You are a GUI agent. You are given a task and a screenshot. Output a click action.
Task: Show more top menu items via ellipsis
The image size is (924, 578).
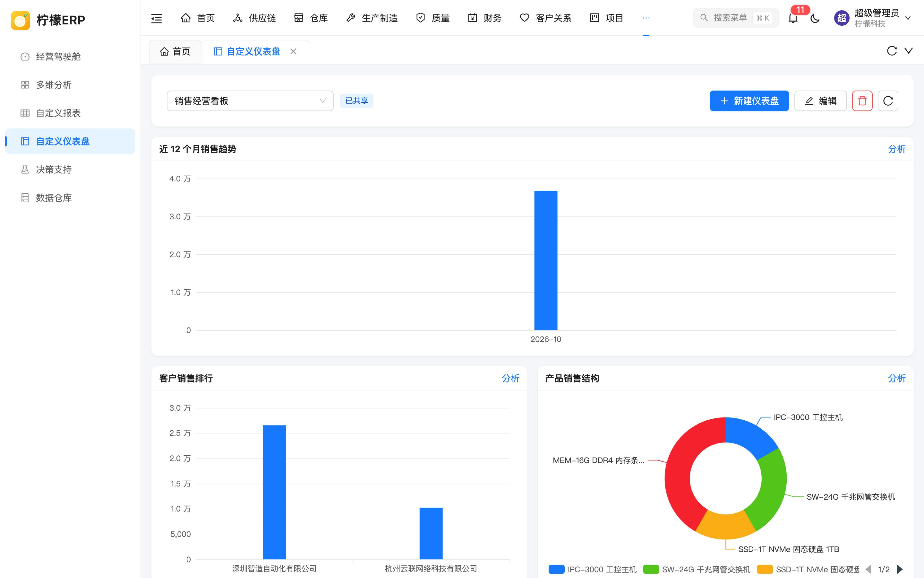click(646, 18)
